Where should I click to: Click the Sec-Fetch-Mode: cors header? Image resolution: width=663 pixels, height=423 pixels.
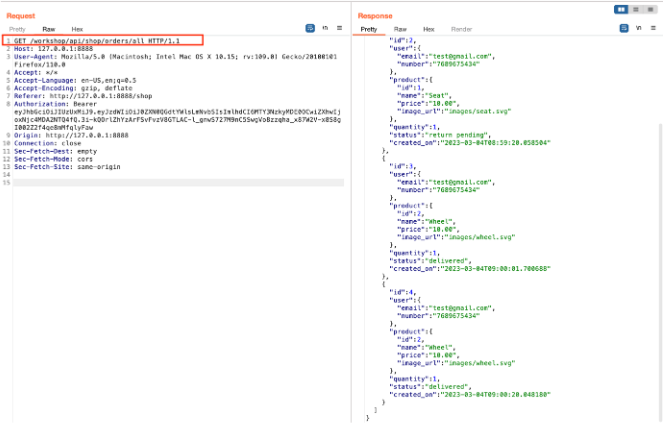point(53,159)
